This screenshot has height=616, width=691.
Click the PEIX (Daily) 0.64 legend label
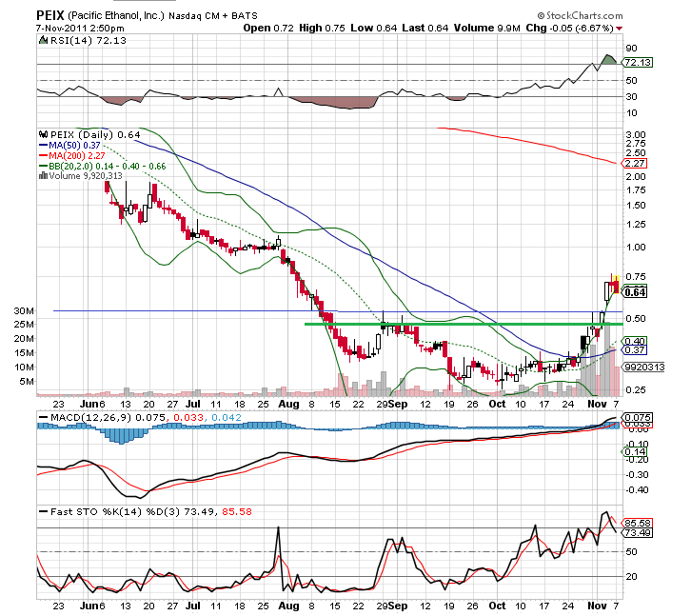[x=95, y=134]
